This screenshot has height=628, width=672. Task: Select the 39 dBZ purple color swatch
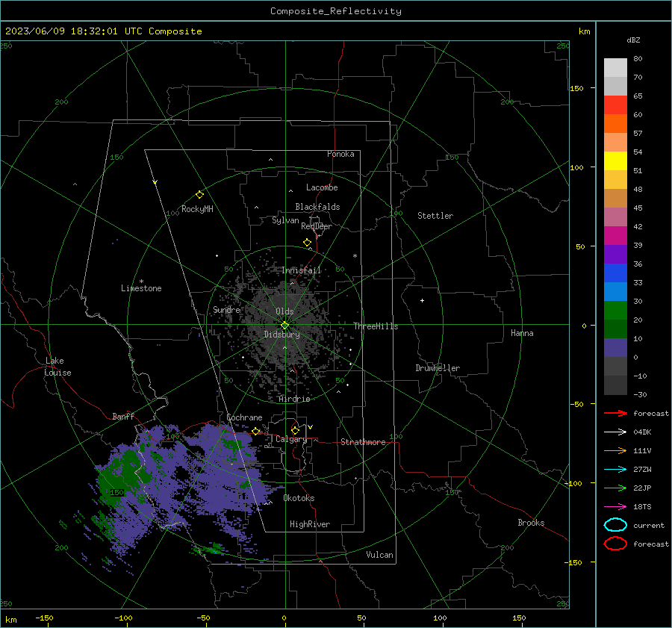[615, 255]
